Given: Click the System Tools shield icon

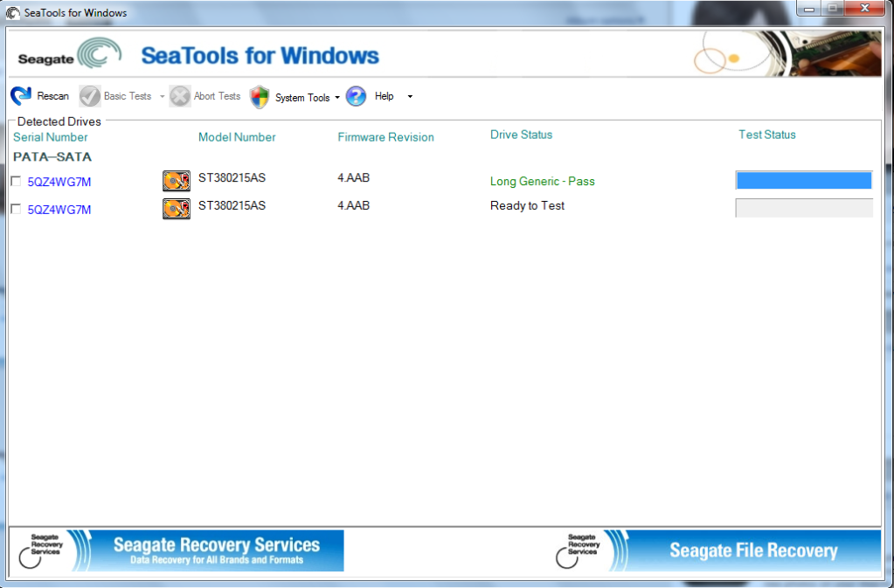Looking at the screenshot, I should (x=260, y=97).
